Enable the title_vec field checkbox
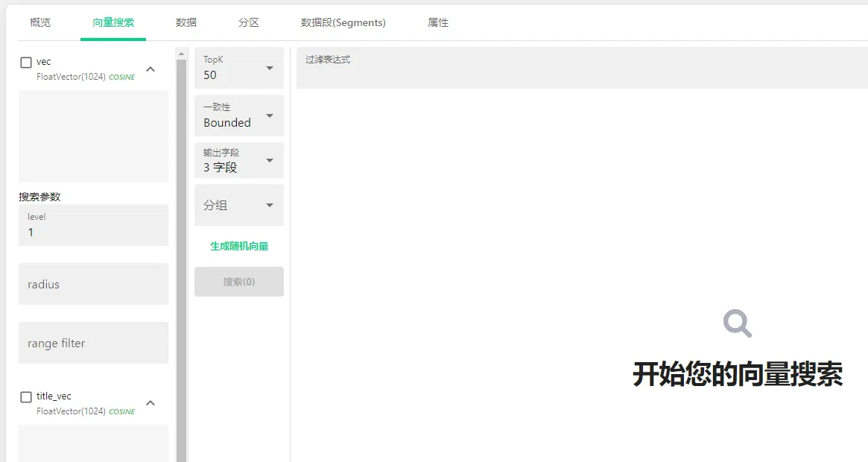 (26, 397)
